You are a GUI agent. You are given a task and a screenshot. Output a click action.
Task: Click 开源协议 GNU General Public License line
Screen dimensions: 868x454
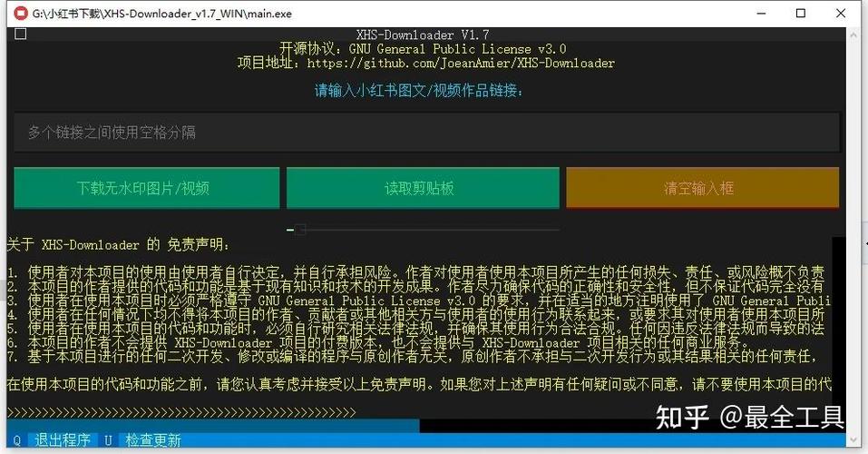pyautogui.click(x=423, y=49)
